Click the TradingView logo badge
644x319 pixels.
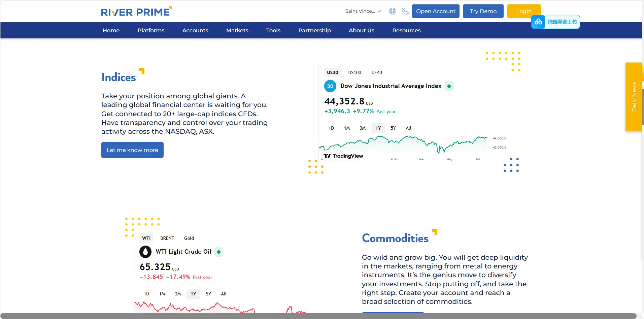[x=343, y=156]
